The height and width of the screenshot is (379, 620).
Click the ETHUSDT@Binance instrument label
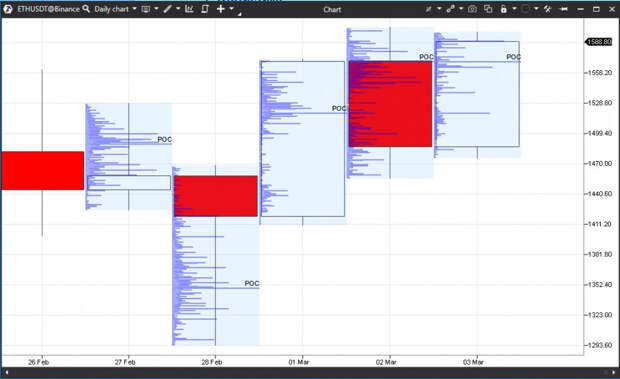[48, 9]
